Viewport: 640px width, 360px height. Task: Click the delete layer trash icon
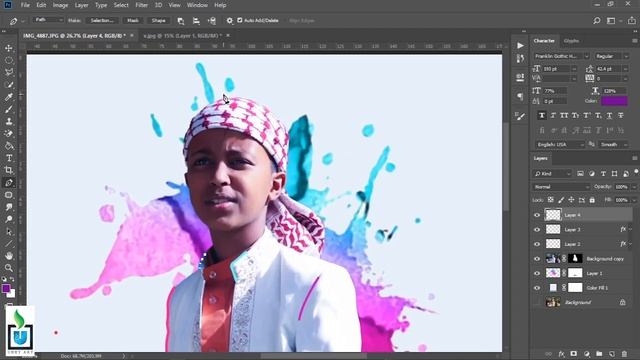(624, 354)
